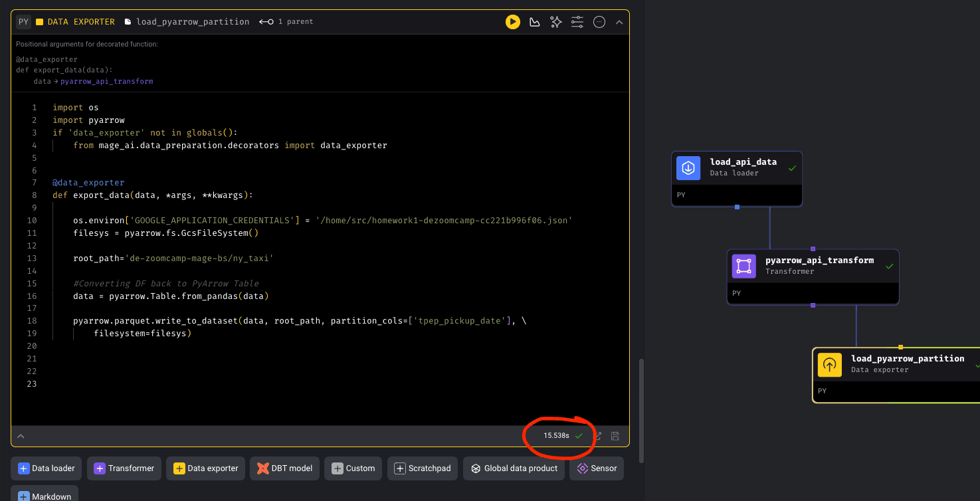Select the load_api_data node in the graph
This screenshot has width=980, height=501.
pos(737,179)
